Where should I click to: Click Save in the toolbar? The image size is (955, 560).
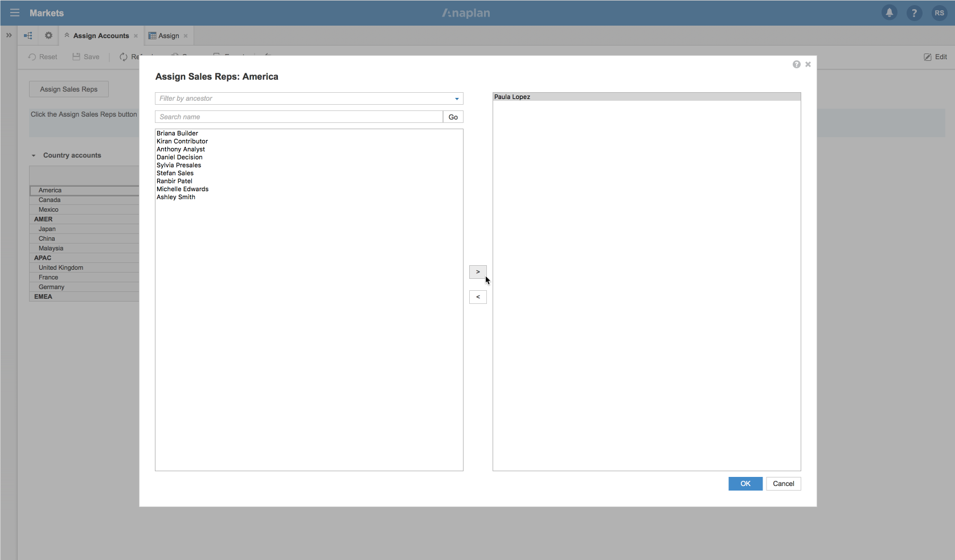[85, 56]
